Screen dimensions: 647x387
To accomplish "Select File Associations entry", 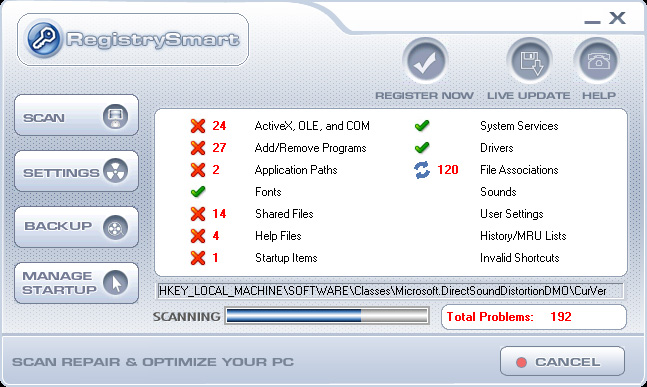I will tap(519, 170).
